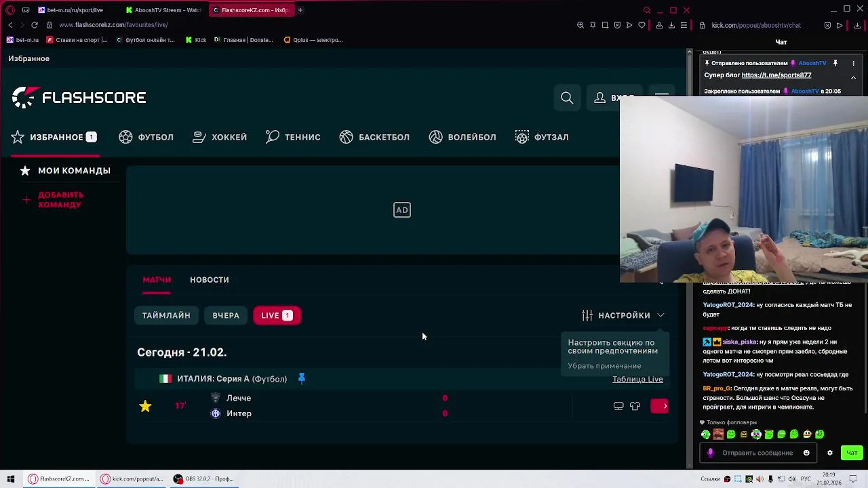
Task: Select the LIVE matches filter
Action: pos(277,315)
